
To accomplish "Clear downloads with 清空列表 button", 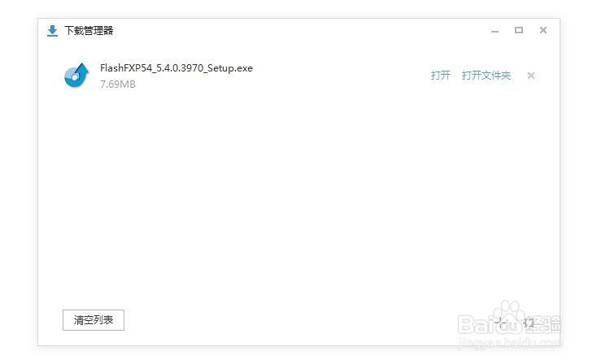I will (x=94, y=320).
